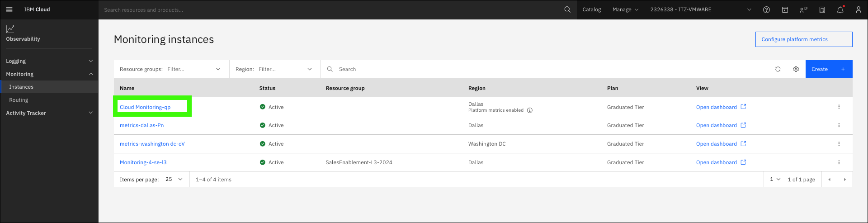Expand the Resource groups filter dropdown
Image resolution: width=868 pixels, height=223 pixels.
coord(171,69)
